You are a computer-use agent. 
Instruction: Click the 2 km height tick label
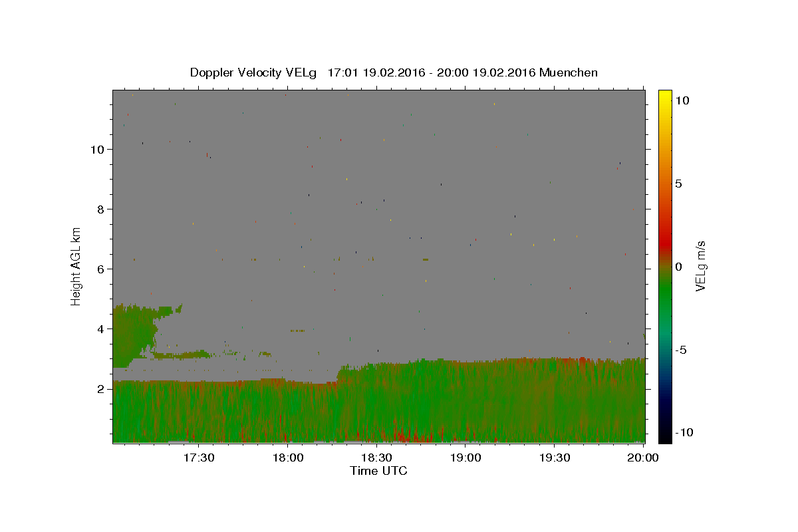(100, 388)
